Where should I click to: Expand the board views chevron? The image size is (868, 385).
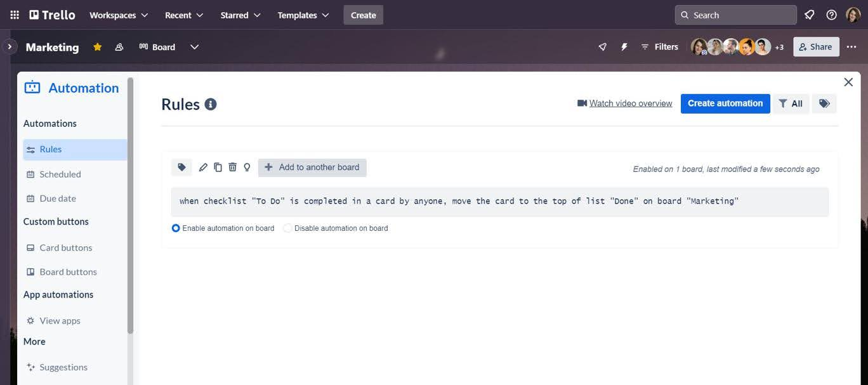tap(194, 47)
